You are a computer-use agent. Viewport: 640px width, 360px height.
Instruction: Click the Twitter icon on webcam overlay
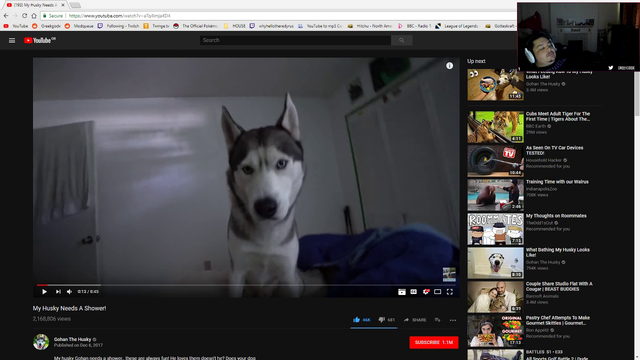[611, 68]
